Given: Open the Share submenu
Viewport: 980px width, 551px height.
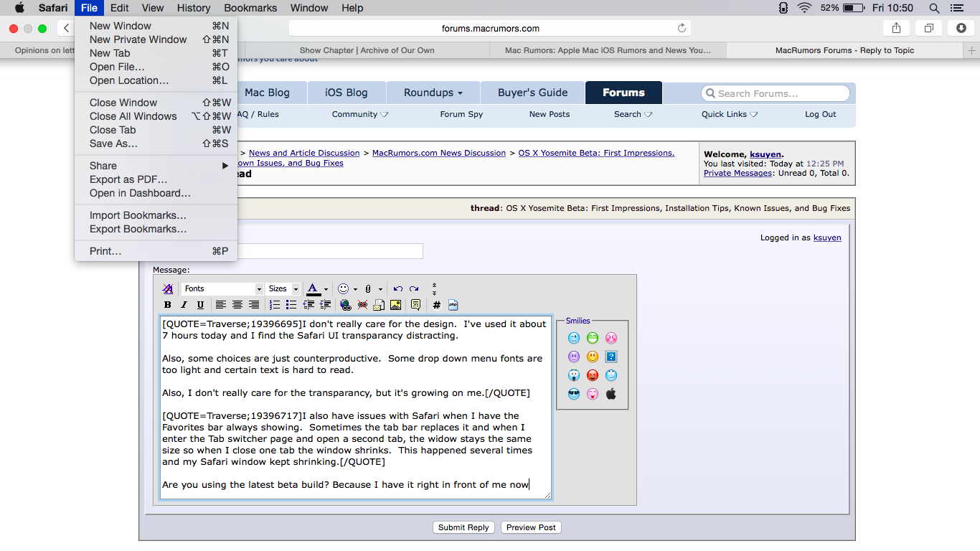Looking at the screenshot, I should (156, 166).
